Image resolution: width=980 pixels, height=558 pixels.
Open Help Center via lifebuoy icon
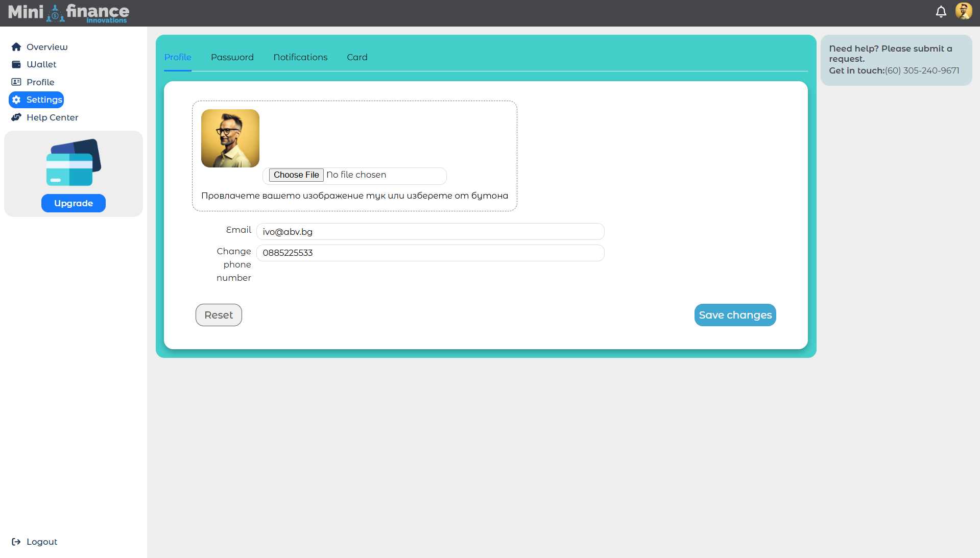click(x=16, y=117)
